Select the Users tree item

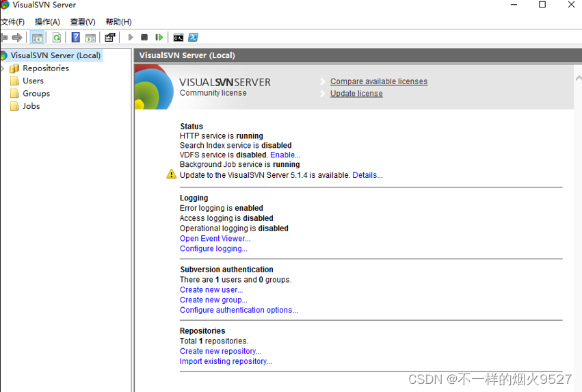[x=33, y=81]
